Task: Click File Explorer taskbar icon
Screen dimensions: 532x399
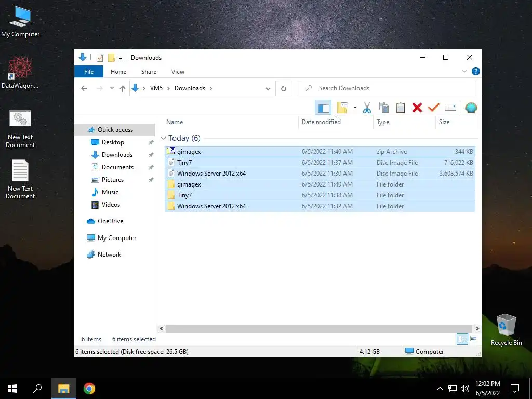Action: [63, 389]
